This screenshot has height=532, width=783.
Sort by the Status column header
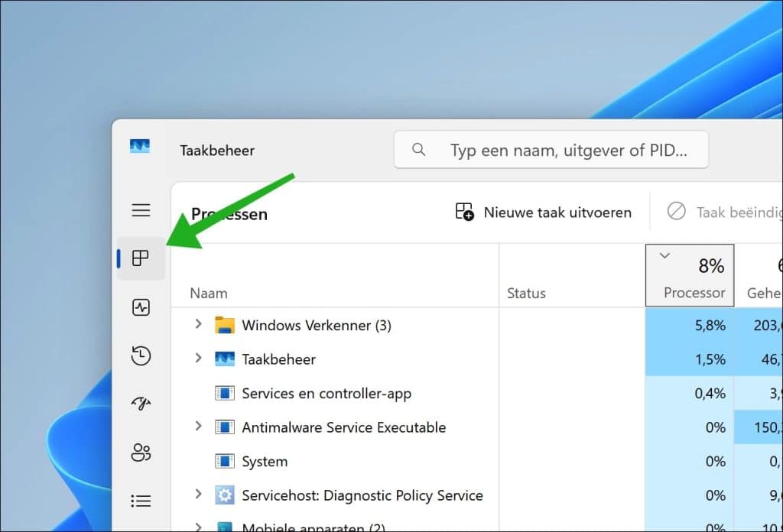click(526, 293)
